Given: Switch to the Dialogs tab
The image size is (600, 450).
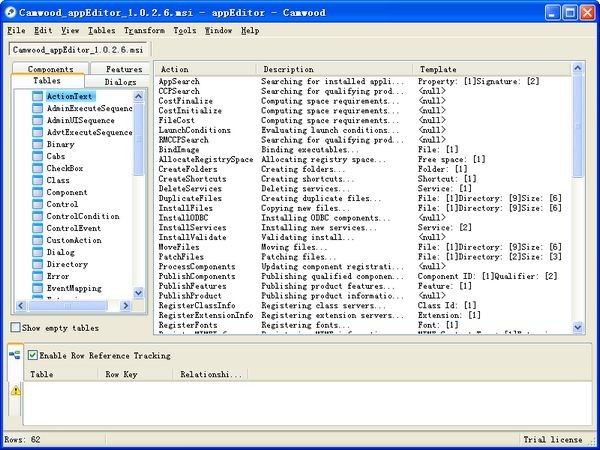Looking at the screenshot, I should pyautogui.click(x=117, y=82).
